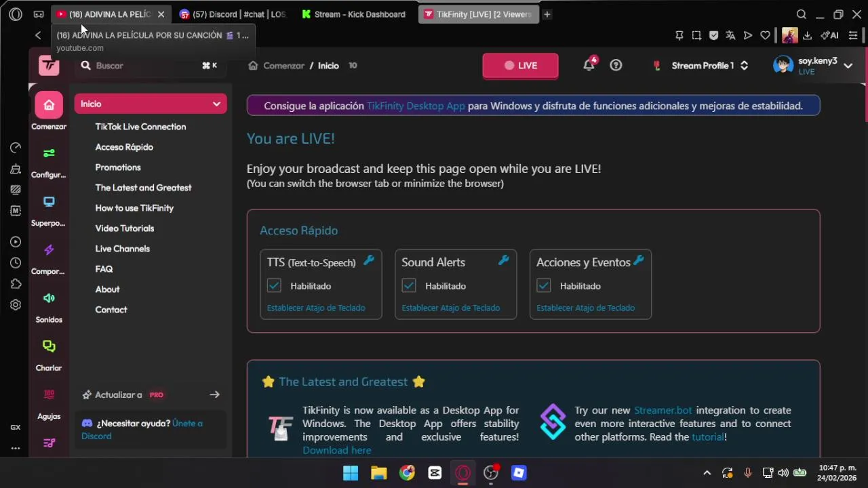Open the Comportamiento lightning bolt icon
Image resolution: width=868 pixels, height=488 pixels.
[x=49, y=249]
